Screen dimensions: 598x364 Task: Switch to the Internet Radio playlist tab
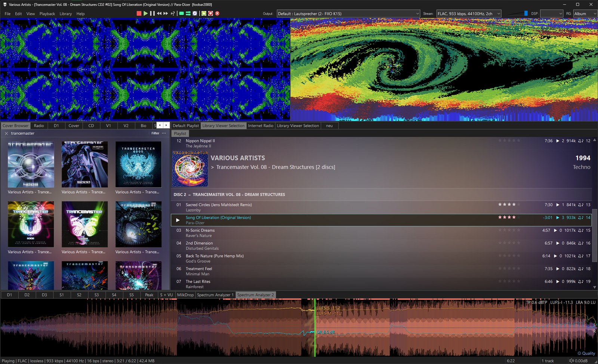(x=261, y=126)
